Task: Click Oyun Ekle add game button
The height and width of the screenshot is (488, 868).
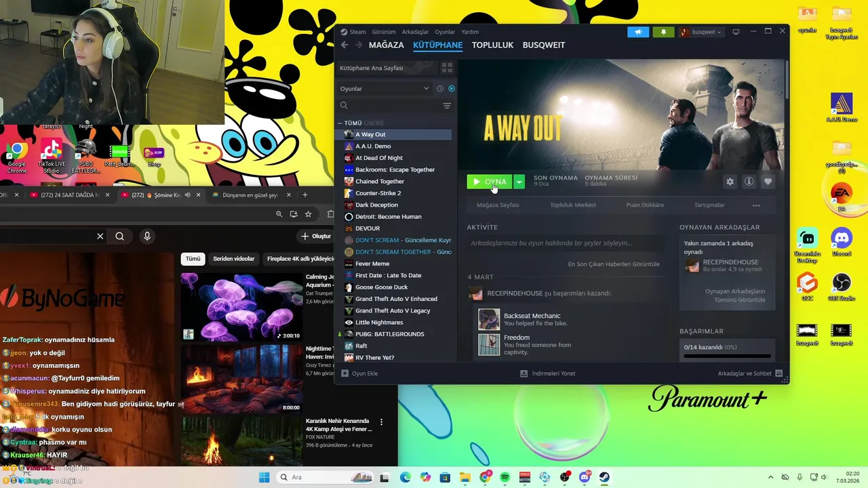Action: (x=359, y=373)
